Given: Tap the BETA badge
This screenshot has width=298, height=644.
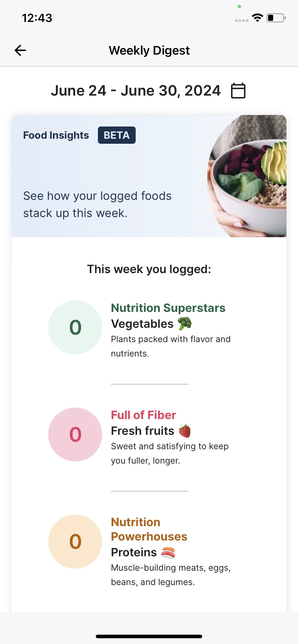Looking at the screenshot, I should click(117, 135).
